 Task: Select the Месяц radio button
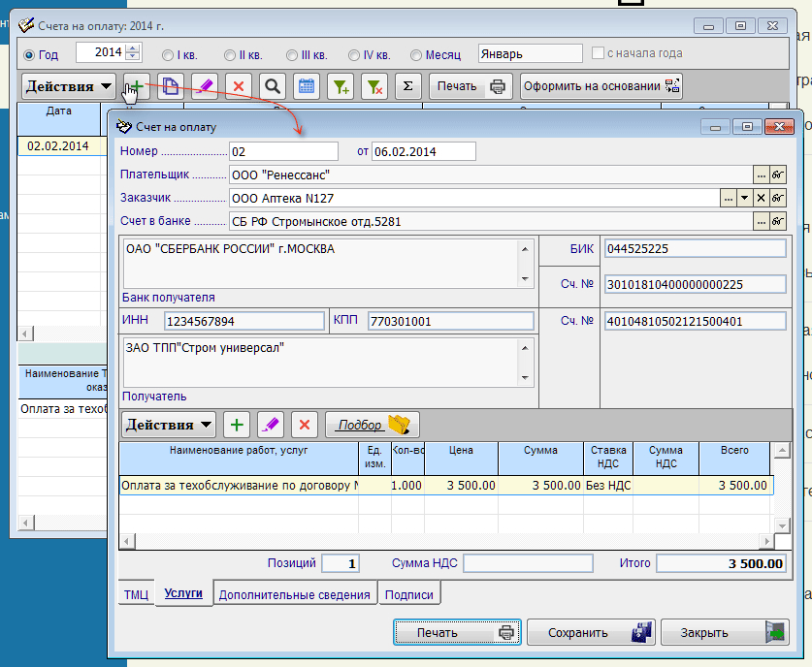[416, 55]
